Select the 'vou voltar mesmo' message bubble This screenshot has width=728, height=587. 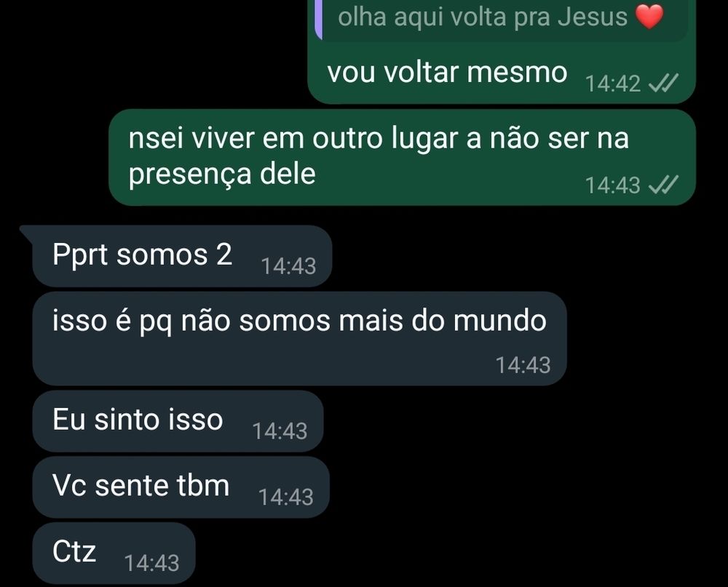[502, 51]
